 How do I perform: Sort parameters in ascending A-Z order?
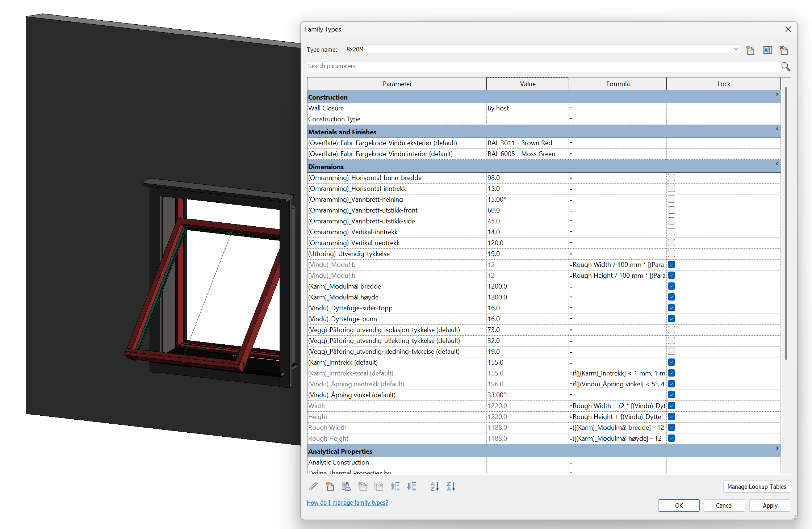(x=434, y=486)
